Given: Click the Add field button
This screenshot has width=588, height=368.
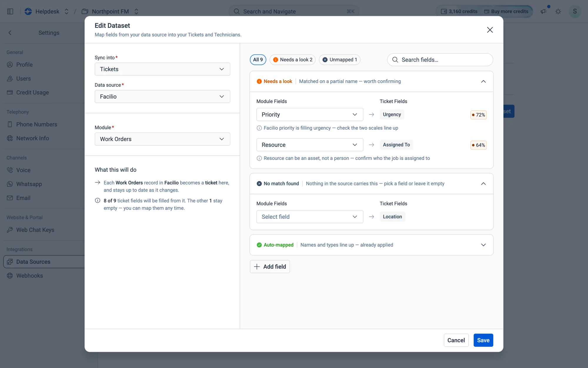Looking at the screenshot, I should [x=270, y=267].
